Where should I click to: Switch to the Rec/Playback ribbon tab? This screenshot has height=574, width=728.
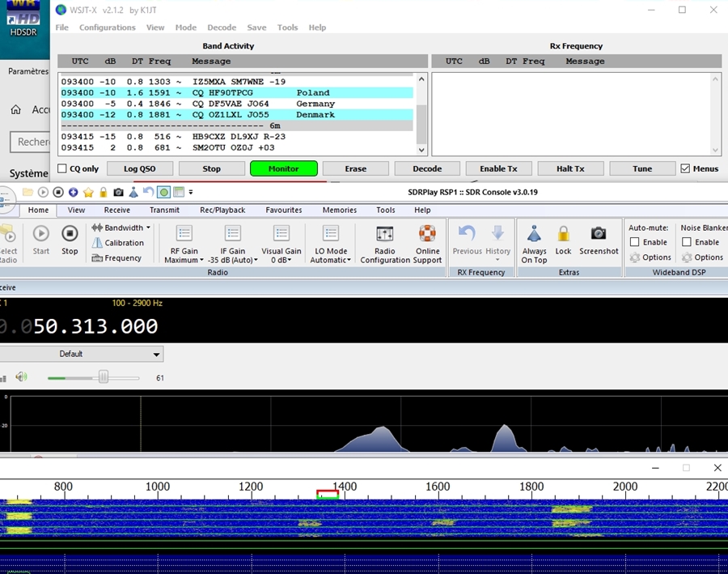[x=222, y=210]
